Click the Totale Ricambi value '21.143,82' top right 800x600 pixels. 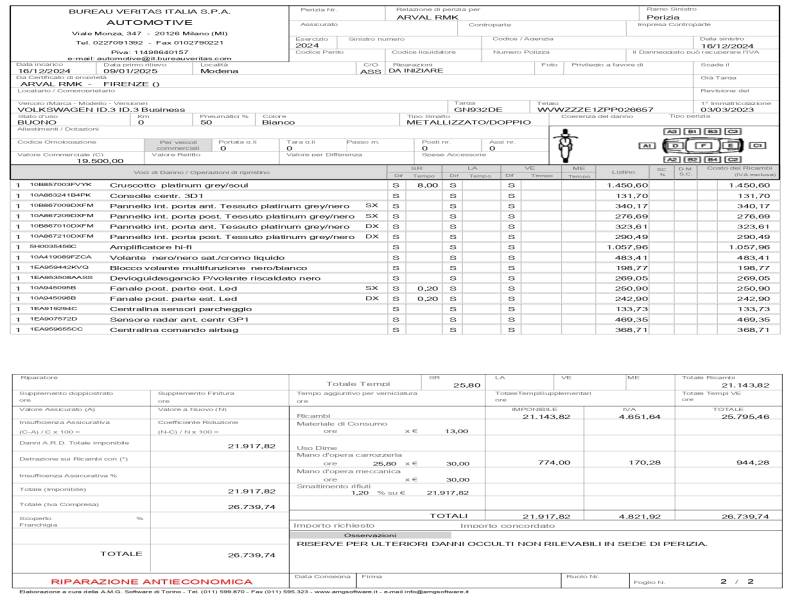(x=745, y=385)
